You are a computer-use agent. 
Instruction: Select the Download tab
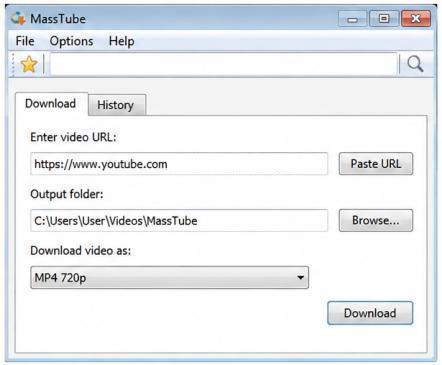pos(51,104)
